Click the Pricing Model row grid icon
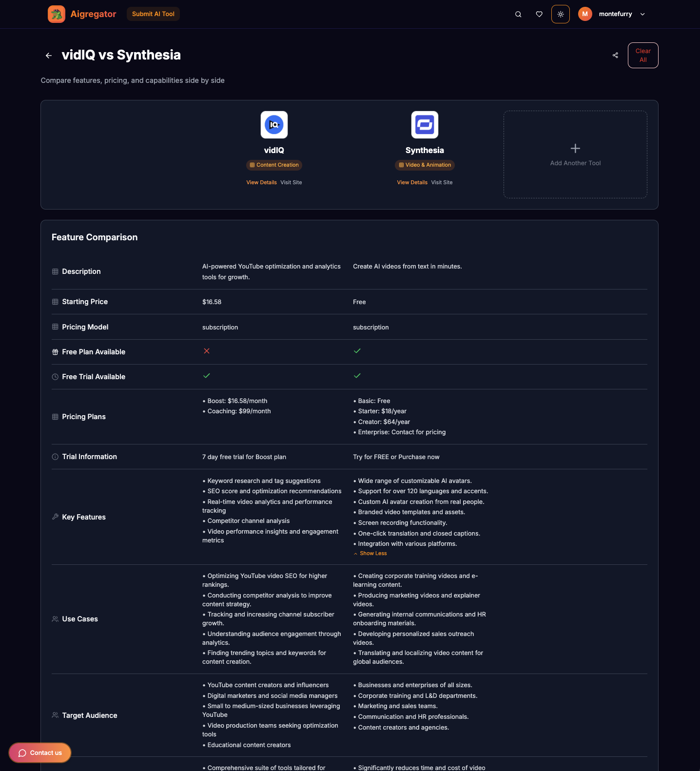Viewport: 700px width, 771px height. 55,327
